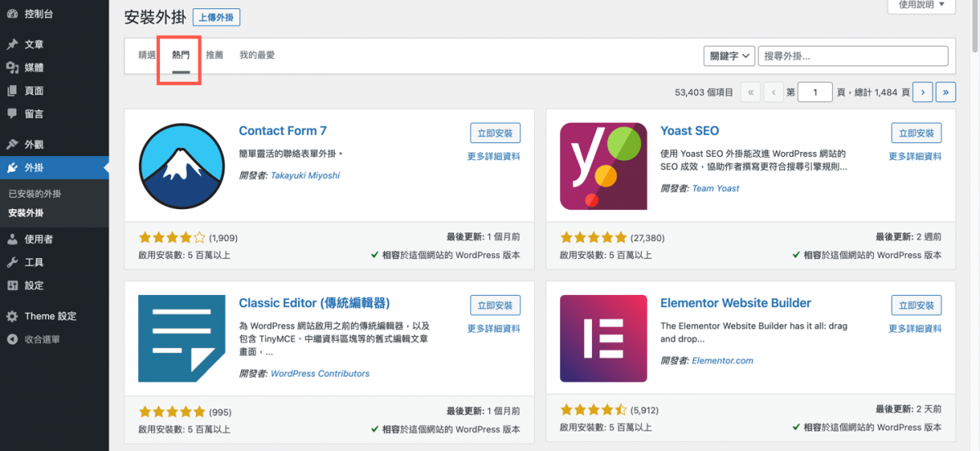Go to the previous page arrow button
Viewport: 980px width, 451px height.
coord(773,92)
